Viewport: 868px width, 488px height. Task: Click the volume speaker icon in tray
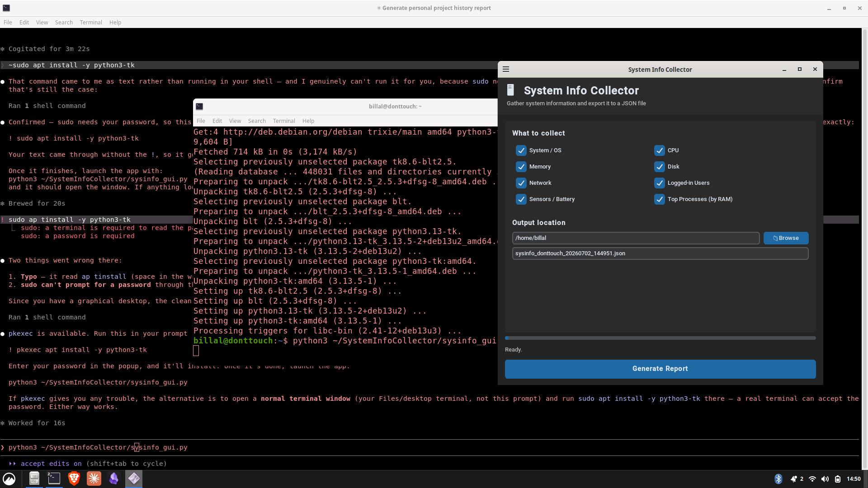pyautogui.click(x=825, y=479)
